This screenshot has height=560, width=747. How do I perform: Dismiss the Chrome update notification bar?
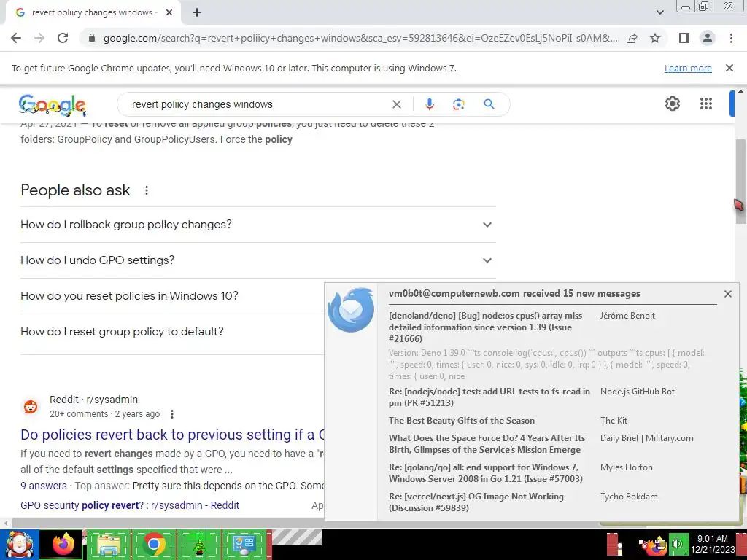(x=729, y=68)
